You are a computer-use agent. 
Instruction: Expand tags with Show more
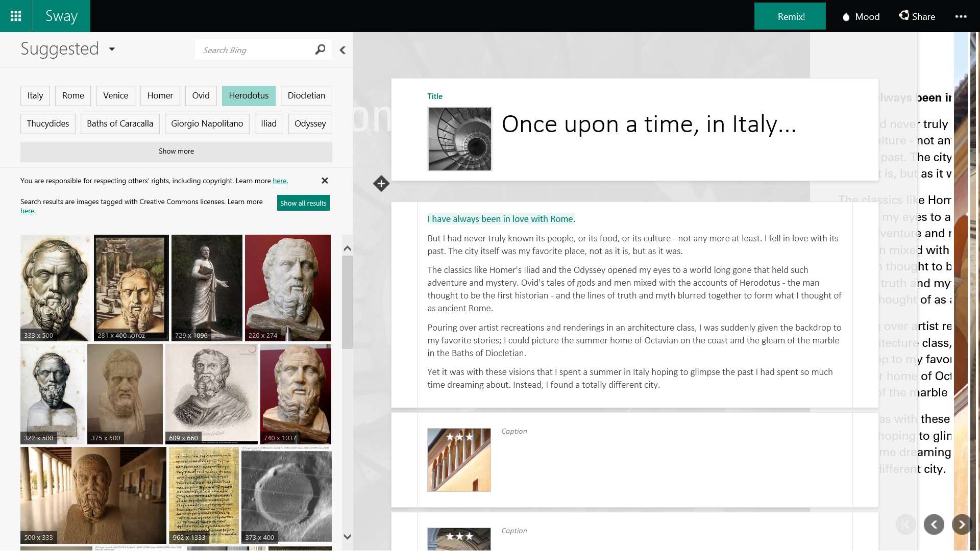(176, 152)
